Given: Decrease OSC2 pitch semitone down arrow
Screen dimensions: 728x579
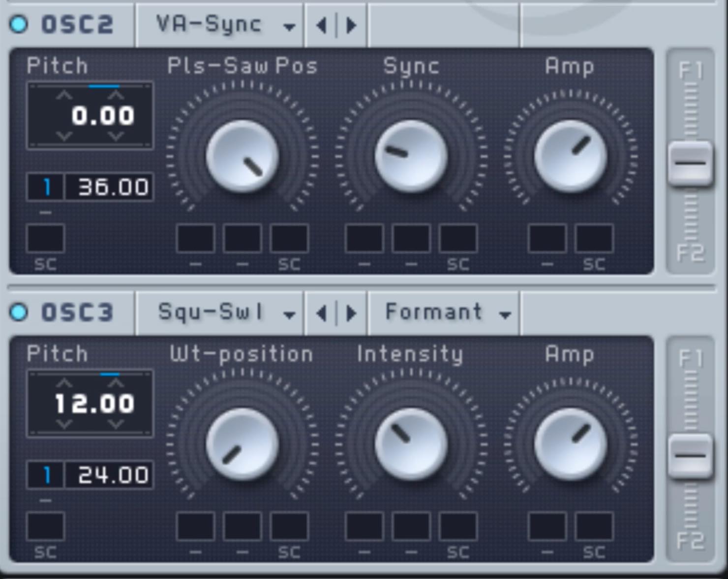Looking at the screenshot, I should pos(64,136).
